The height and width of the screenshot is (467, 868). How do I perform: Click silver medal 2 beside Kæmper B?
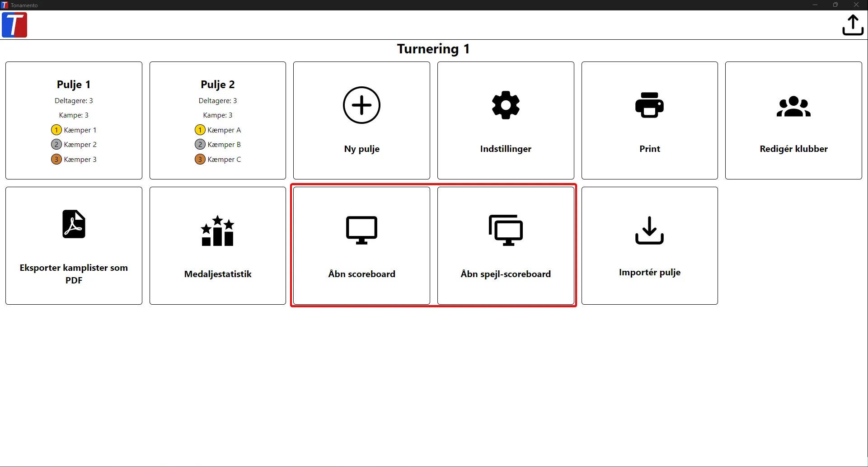[x=200, y=145]
